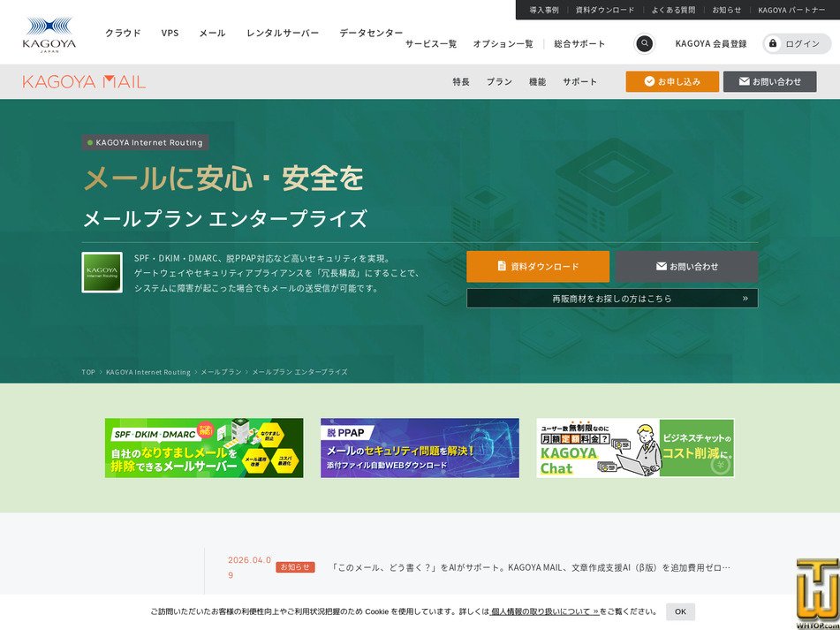This screenshot has height=630, width=840.
Task: Click the ログイン button
Action: 797,44
